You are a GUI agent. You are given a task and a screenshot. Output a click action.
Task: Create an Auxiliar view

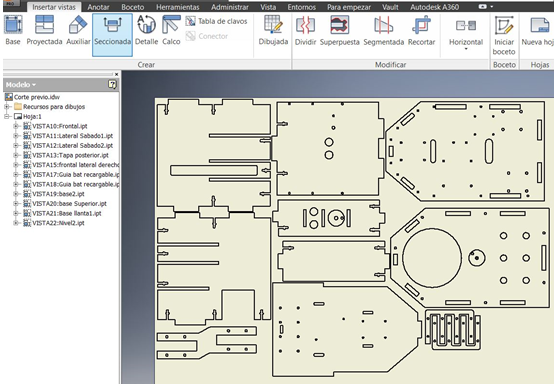(x=78, y=31)
